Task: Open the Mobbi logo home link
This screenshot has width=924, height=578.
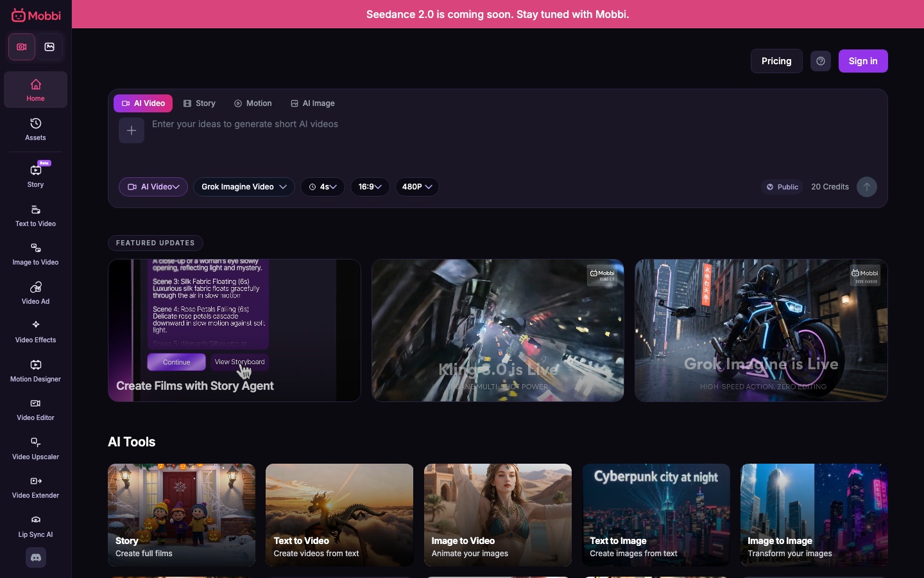Action: [x=36, y=15]
